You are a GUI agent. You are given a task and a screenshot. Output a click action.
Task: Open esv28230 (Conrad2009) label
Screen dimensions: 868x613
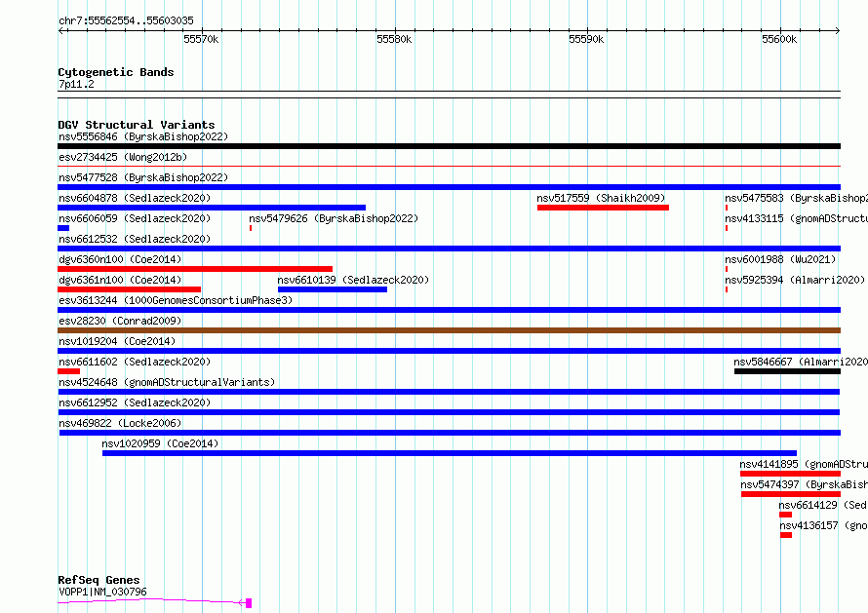pos(120,321)
